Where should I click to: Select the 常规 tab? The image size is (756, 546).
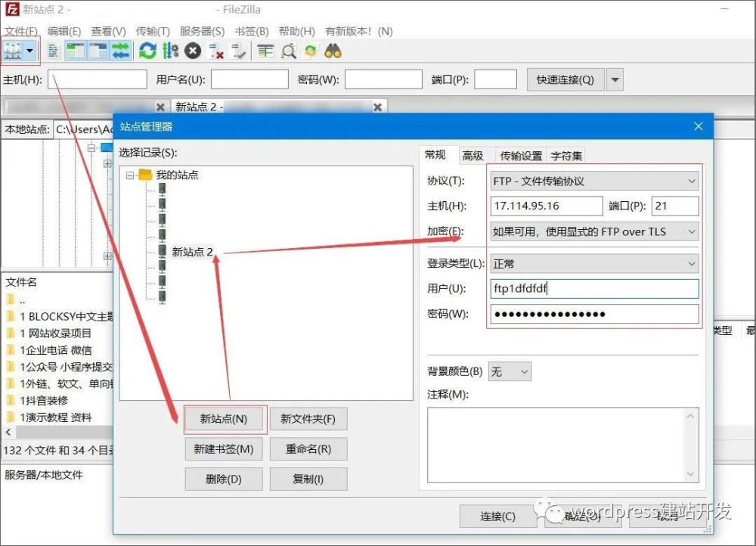pyautogui.click(x=435, y=154)
